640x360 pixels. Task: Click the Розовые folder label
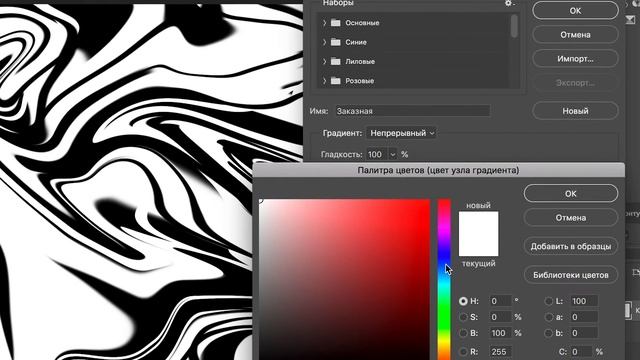pyautogui.click(x=360, y=81)
